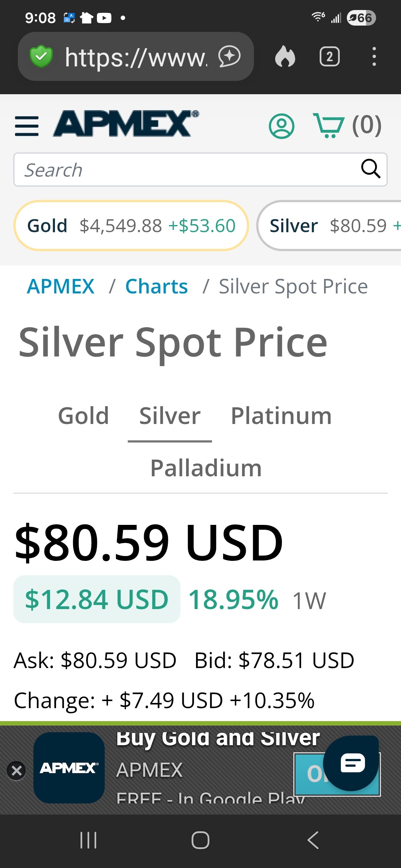Follow the Charts breadcrumb link
The image size is (401, 868).
pyautogui.click(x=156, y=286)
